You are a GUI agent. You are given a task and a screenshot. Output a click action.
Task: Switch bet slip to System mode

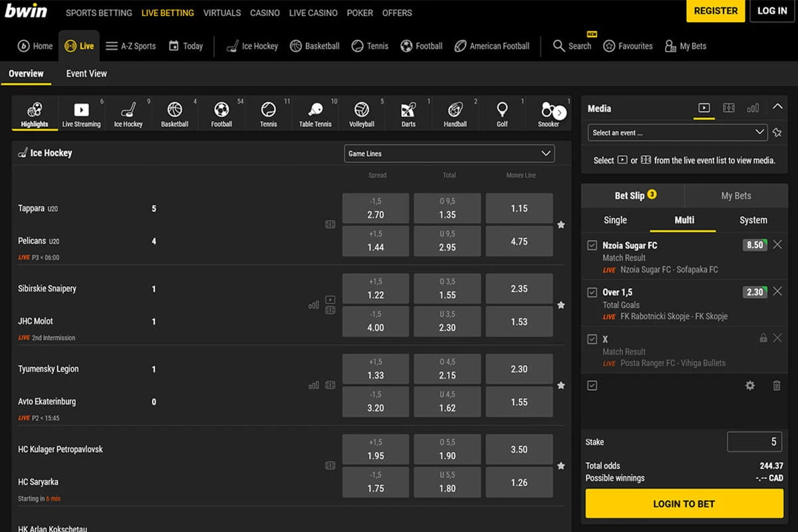click(753, 219)
